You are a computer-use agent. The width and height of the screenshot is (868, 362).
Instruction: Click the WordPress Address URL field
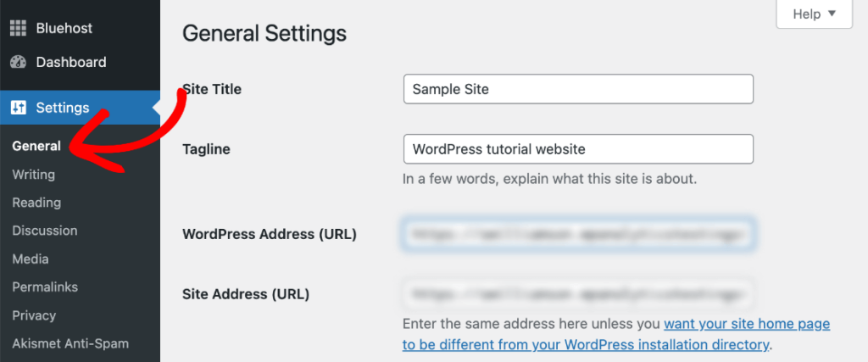pos(578,235)
